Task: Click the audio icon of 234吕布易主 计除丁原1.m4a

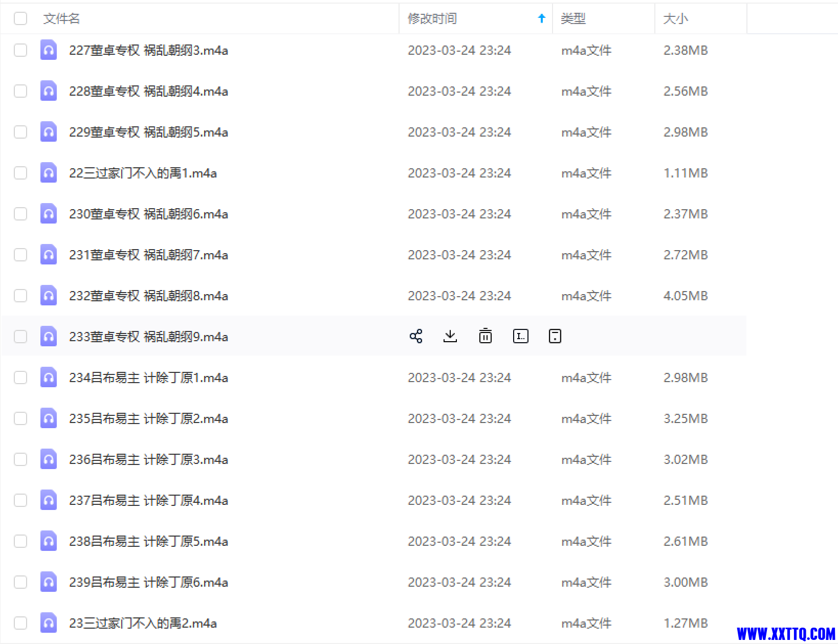Action: coord(49,377)
